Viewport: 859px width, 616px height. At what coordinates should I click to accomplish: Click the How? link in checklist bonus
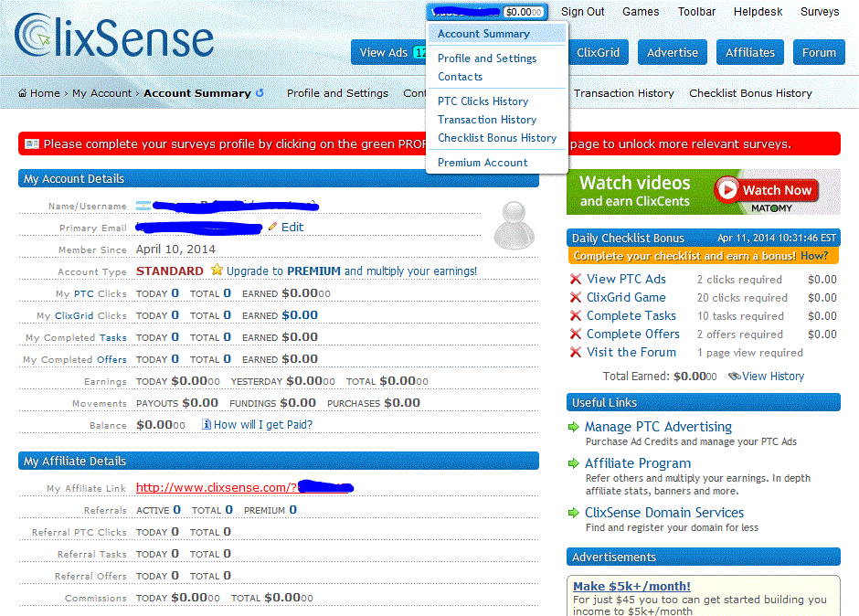[x=814, y=256]
